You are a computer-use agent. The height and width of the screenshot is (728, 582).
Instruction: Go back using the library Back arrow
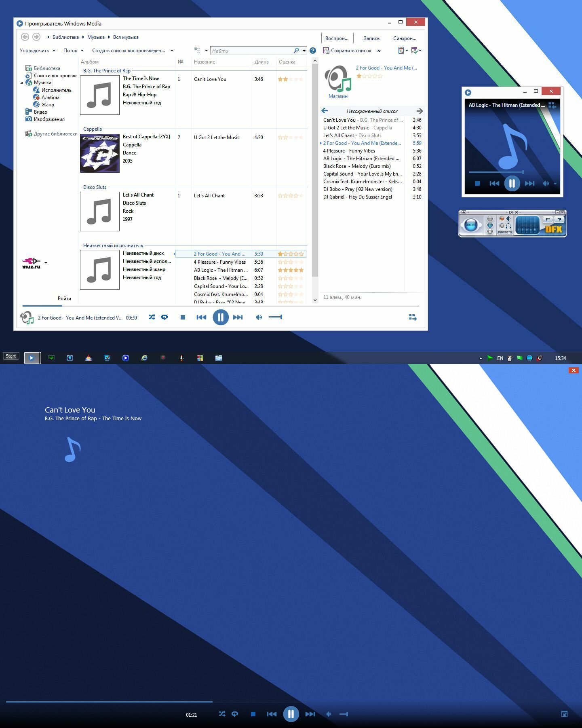pyautogui.click(x=25, y=37)
